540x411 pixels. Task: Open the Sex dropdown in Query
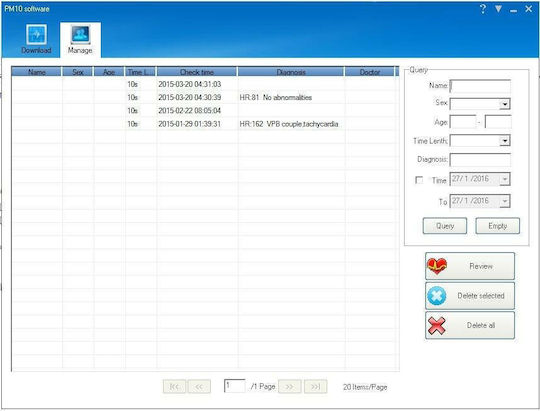(505, 104)
